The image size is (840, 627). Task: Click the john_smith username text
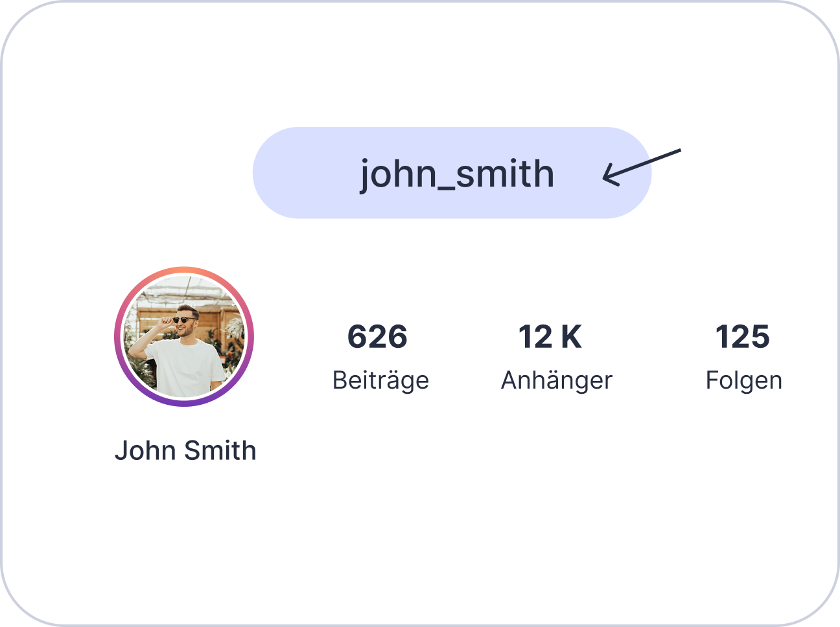[457, 174]
